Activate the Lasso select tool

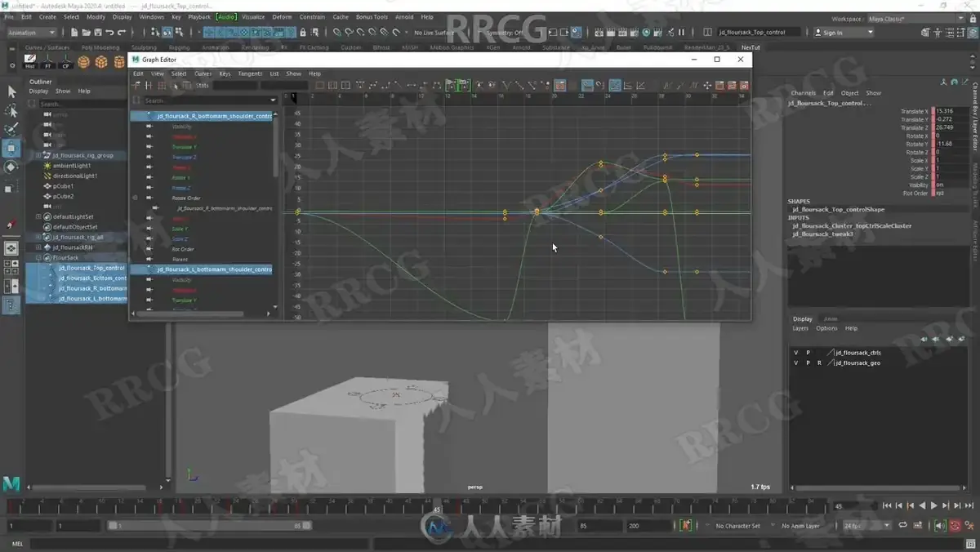pos(11,110)
